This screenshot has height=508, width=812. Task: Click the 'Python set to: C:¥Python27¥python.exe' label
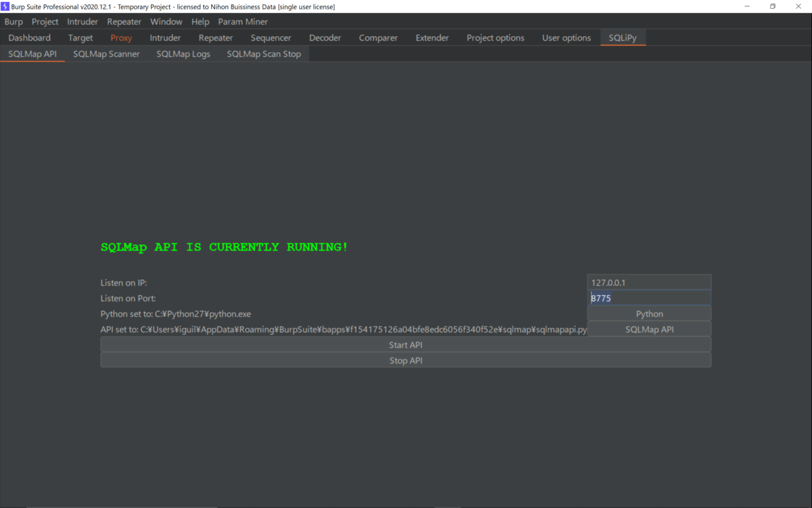tap(176, 314)
